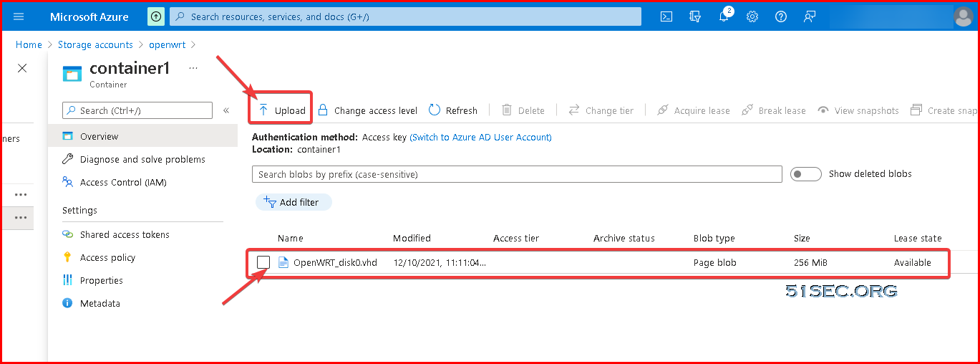Focus the Search blobs by prefix field
This screenshot has width=980, height=364.
(517, 174)
